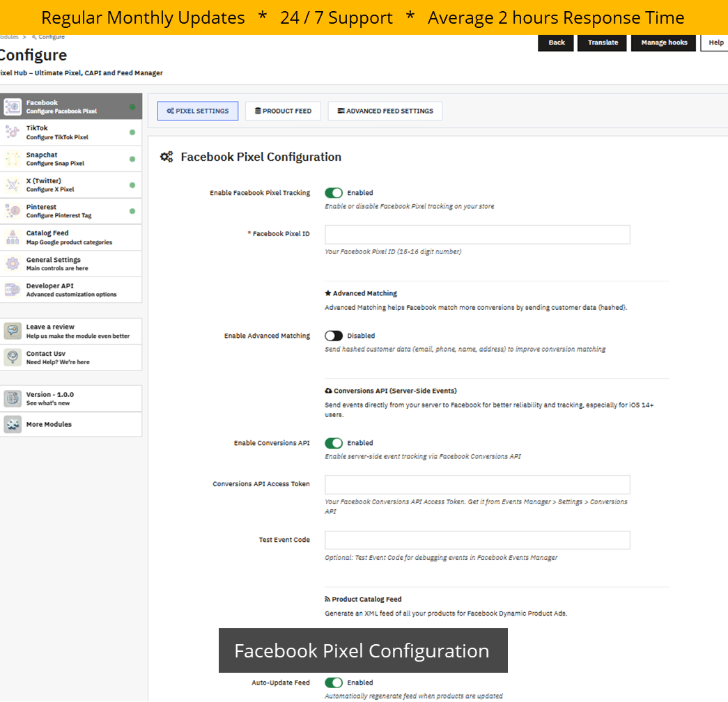Screen dimensions: 728x702
Task: Click the Leave a review icon
Action: pos(13,331)
